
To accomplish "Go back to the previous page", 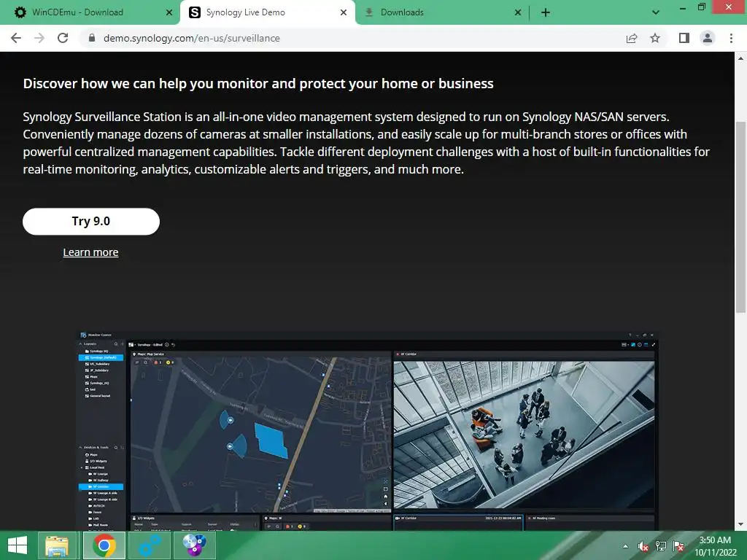I will tap(16, 38).
